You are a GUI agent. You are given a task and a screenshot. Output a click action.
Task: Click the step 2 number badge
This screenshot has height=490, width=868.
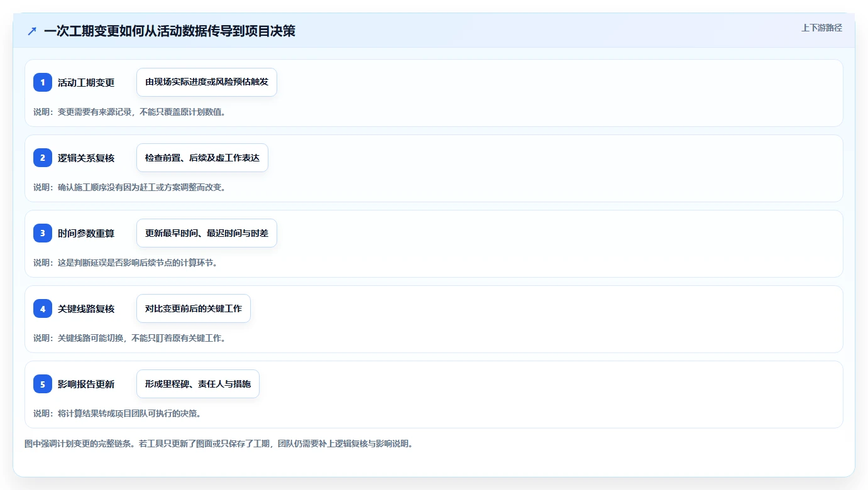tap(43, 158)
